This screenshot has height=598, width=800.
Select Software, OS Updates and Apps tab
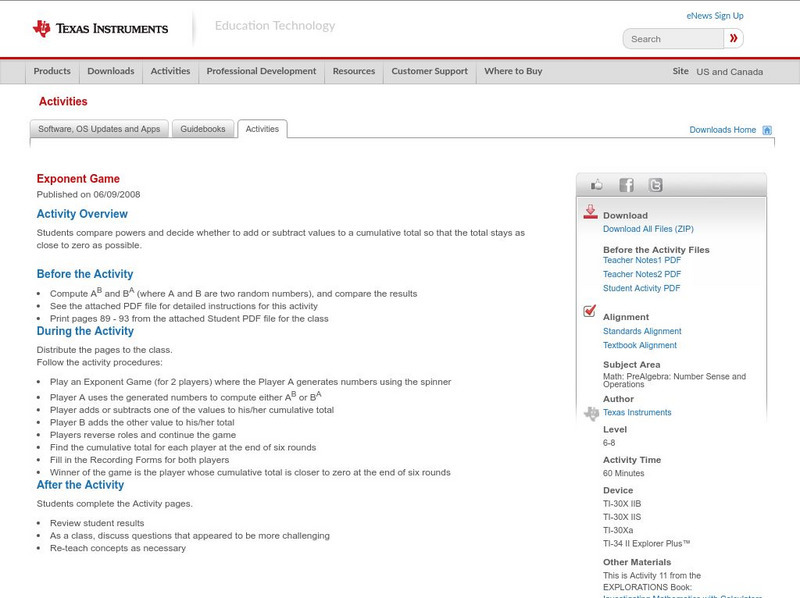(x=99, y=129)
